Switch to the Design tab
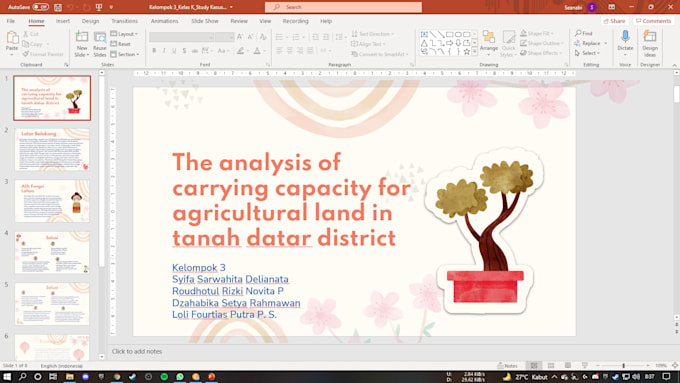The height and width of the screenshot is (383, 680). pos(90,21)
